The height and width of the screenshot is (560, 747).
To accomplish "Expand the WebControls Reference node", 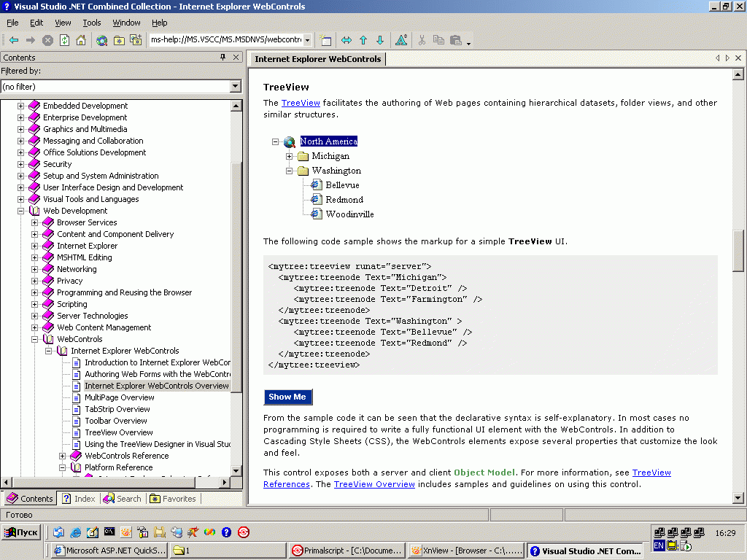I will click(63, 456).
